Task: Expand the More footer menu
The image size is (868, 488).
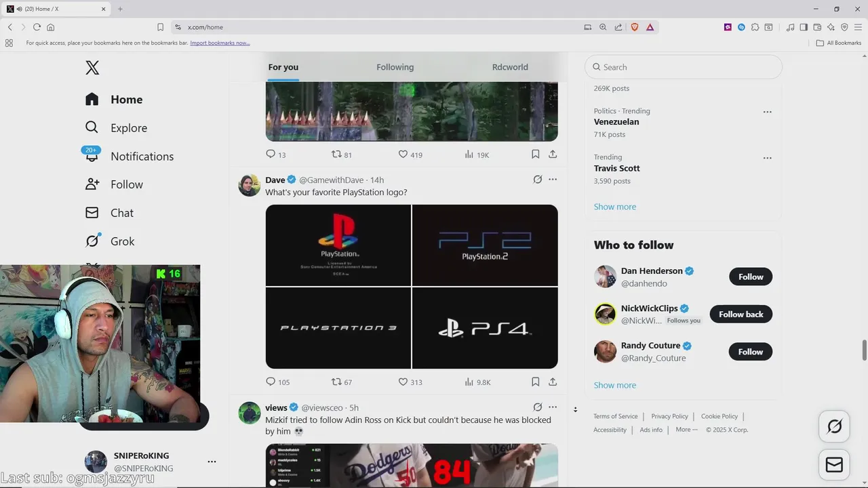Action: coord(686,430)
